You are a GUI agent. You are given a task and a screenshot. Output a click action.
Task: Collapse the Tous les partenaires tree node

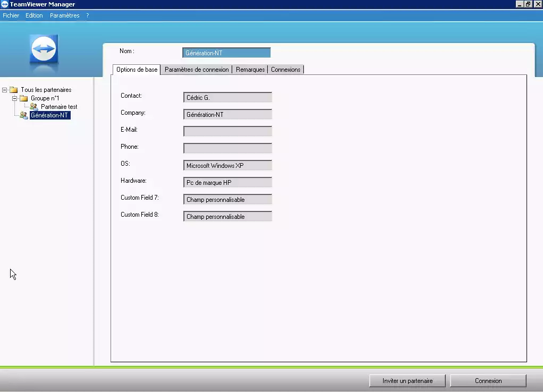point(5,90)
